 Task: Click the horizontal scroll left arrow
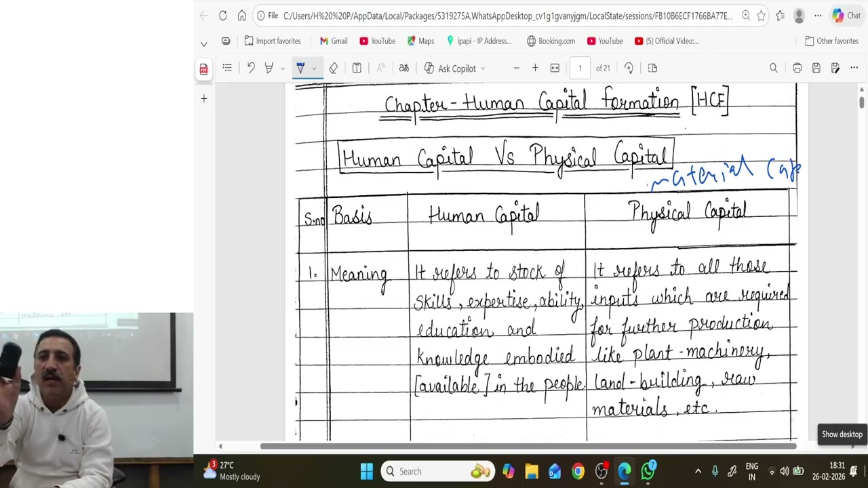220,446
